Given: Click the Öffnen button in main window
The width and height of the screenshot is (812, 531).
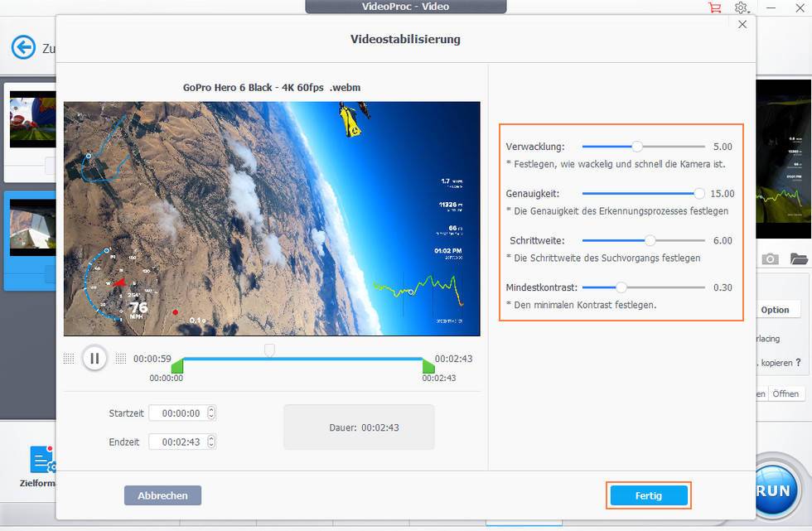Looking at the screenshot, I should [785, 393].
